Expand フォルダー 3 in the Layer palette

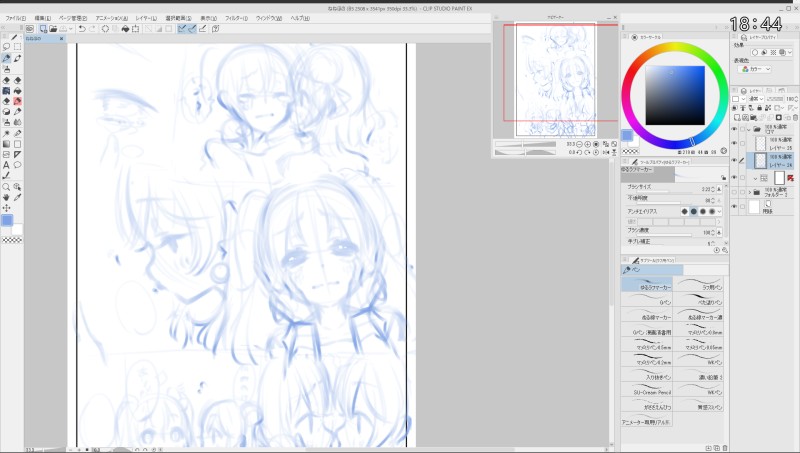click(749, 192)
